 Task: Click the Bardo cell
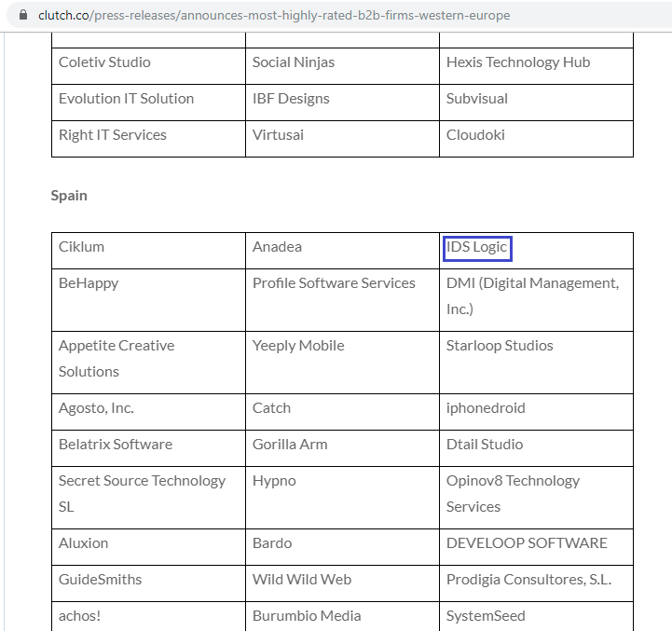[x=342, y=547]
